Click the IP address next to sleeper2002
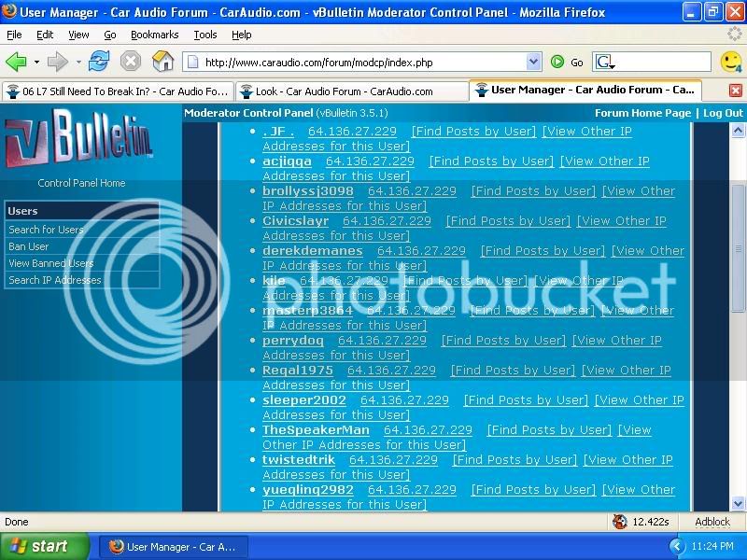This screenshot has width=747, height=560. (404, 400)
